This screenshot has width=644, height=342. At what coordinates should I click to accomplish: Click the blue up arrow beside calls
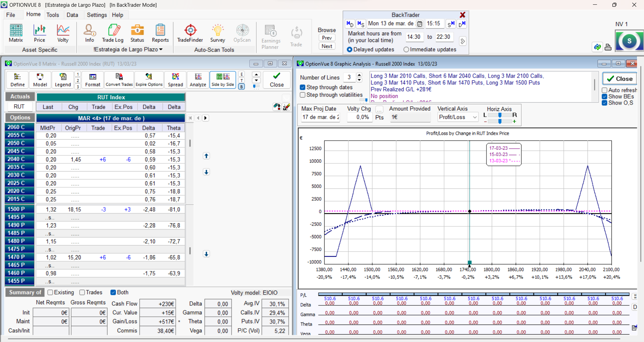pos(206,156)
